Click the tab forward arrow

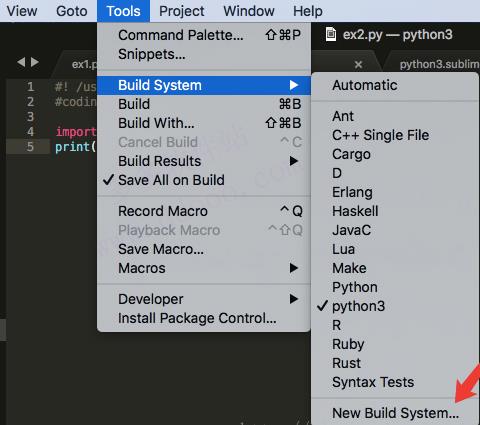pyautogui.click(x=35, y=62)
